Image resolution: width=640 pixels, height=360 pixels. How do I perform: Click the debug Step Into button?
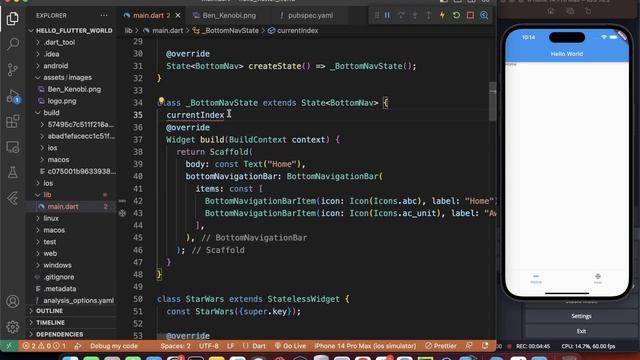tap(415, 16)
